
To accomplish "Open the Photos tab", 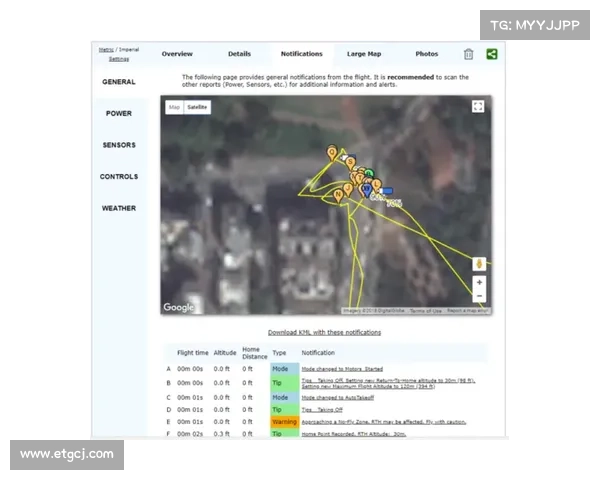I will point(426,54).
